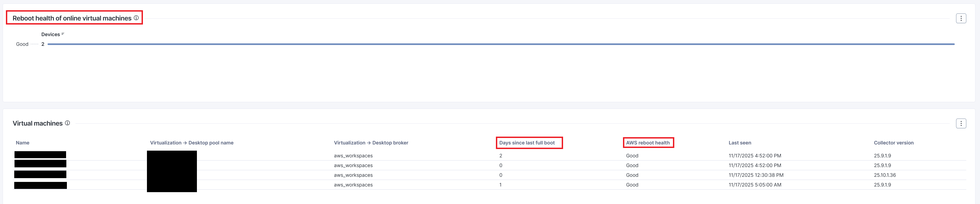
Task: Click device count 2 in chart
Action: [43, 44]
